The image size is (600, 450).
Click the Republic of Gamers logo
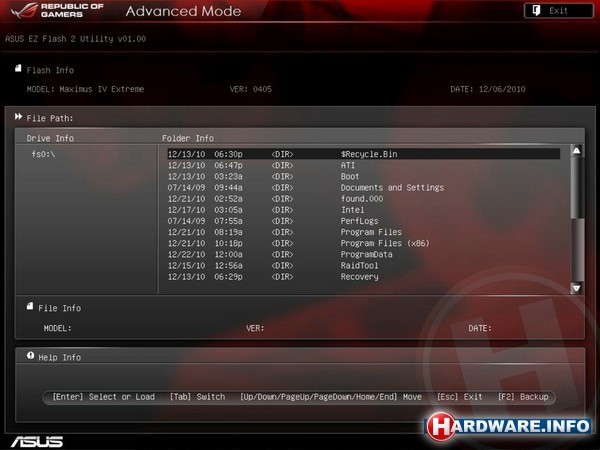coord(57,10)
